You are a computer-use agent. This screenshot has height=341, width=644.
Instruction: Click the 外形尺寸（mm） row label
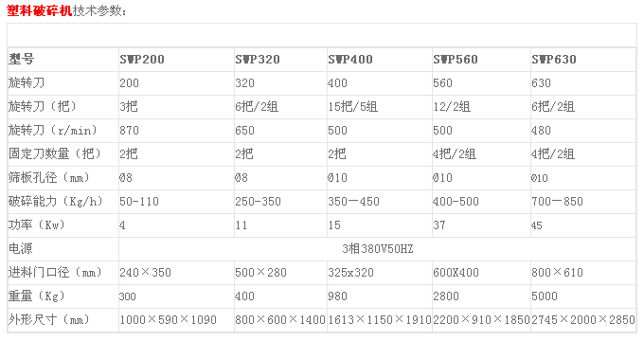[x=49, y=320]
